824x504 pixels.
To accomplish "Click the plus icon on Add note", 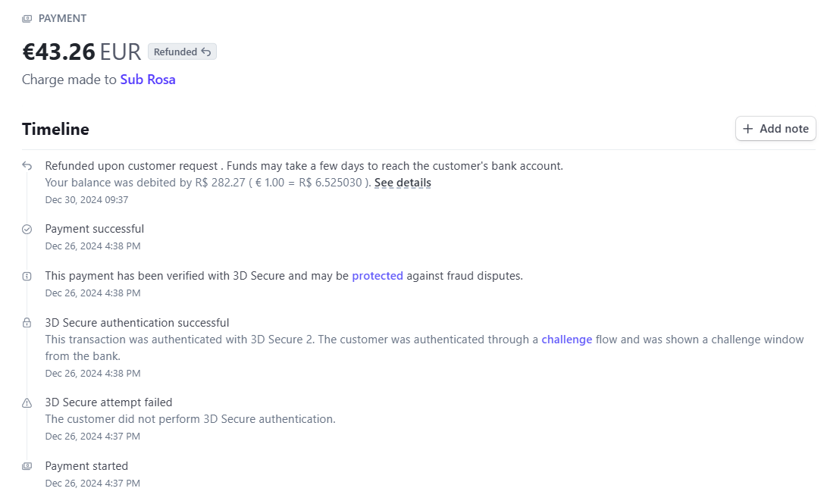I will 747,129.
